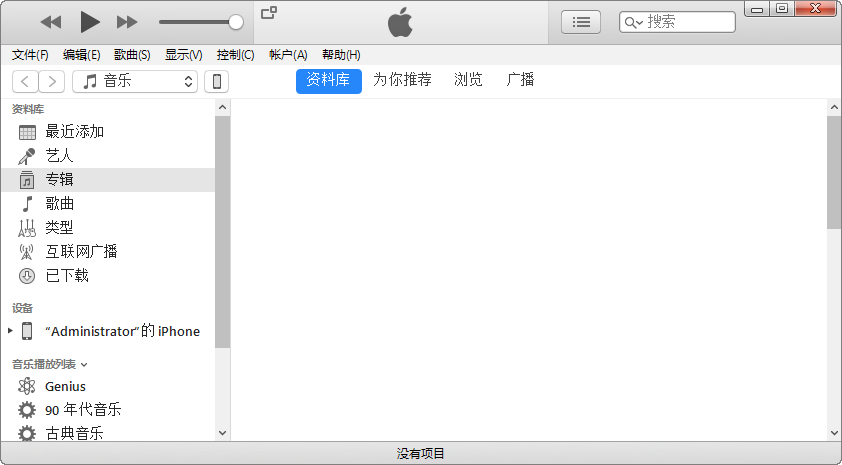This screenshot has width=842, height=465.
Task: Select 艺人 in the sidebar
Action: pyautogui.click(x=108, y=156)
